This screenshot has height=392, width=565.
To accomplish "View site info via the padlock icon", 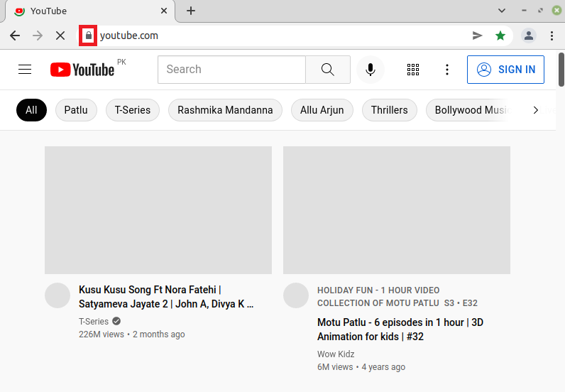I will (88, 36).
